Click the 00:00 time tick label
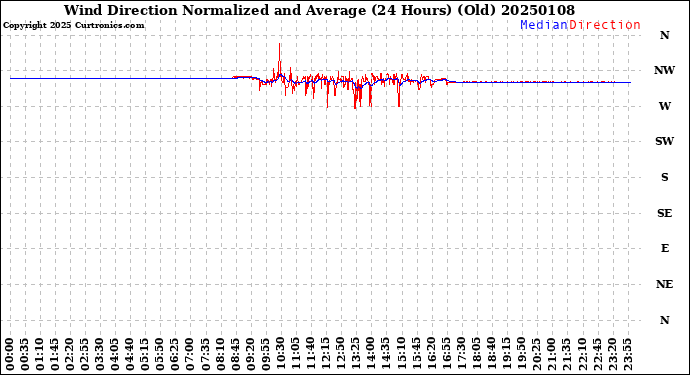This screenshot has width=690, height=375. 10,354
